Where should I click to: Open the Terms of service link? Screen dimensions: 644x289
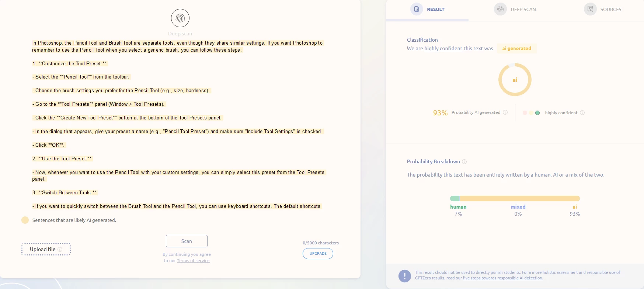point(193,261)
